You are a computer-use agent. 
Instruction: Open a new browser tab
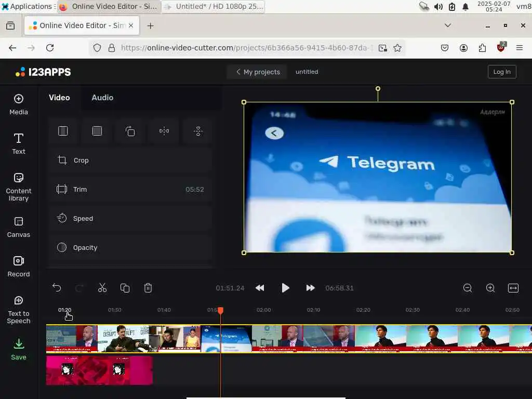(x=150, y=26)
